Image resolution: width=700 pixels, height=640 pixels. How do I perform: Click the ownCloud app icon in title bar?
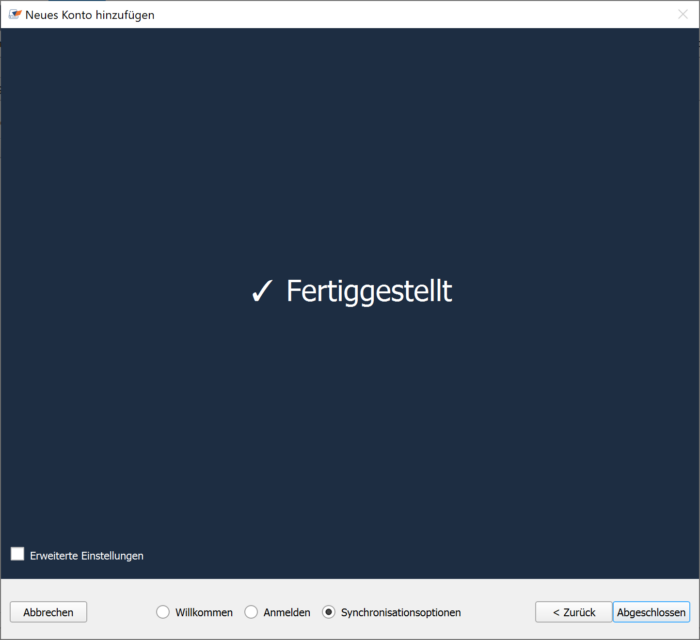14,15
